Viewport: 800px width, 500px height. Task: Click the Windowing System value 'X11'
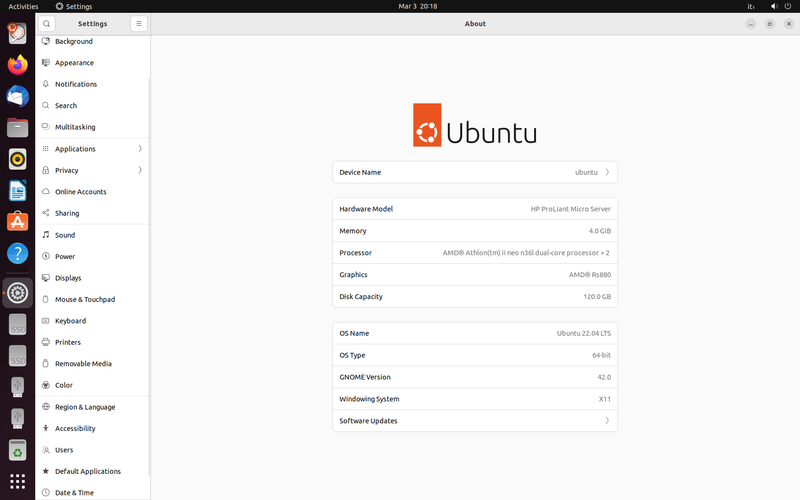click(x=605, y=399)
